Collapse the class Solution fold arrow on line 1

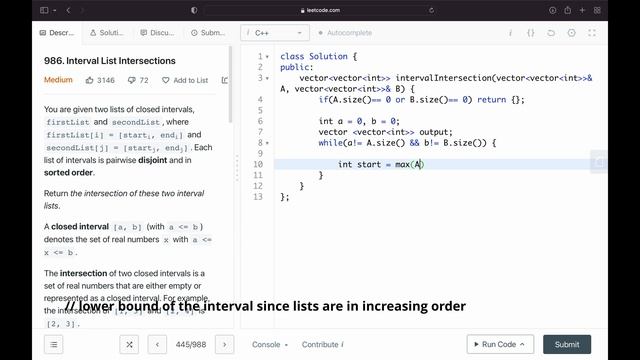(267, 57)
